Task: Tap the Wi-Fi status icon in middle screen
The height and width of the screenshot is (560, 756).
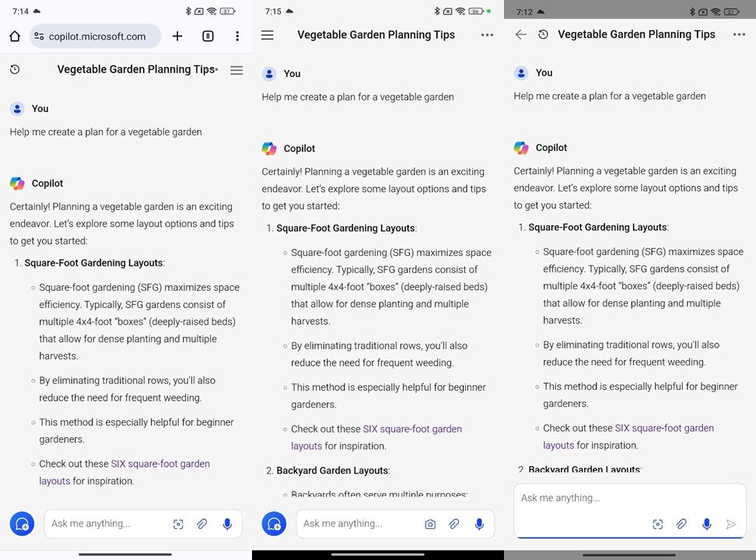Action: click(460, 11)
